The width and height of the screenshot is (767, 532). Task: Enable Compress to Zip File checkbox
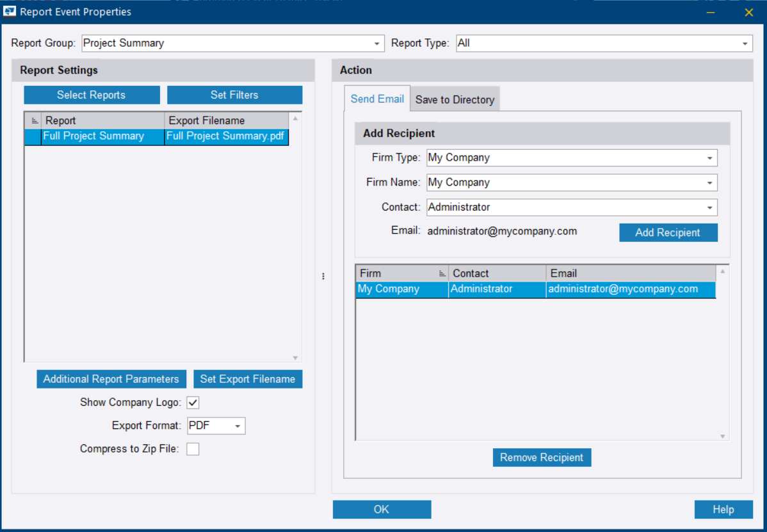tap(193, 449)
